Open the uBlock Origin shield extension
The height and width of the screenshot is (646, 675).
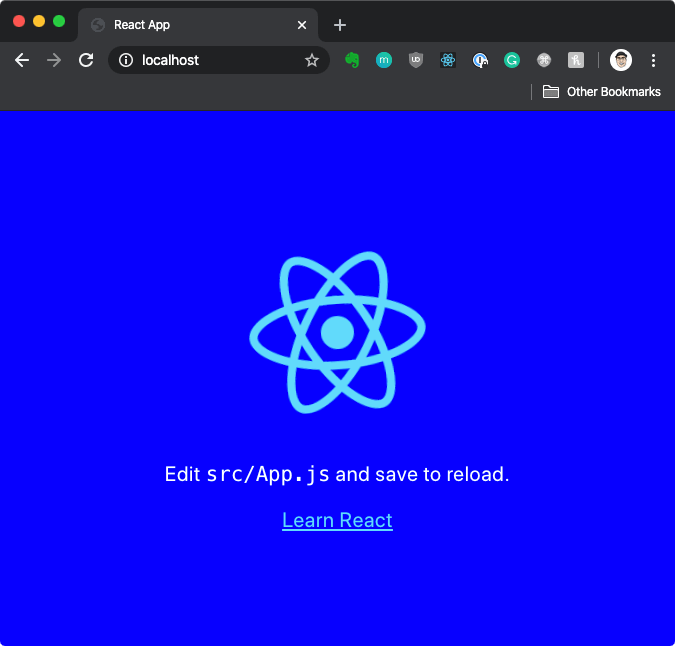point(416,60)
